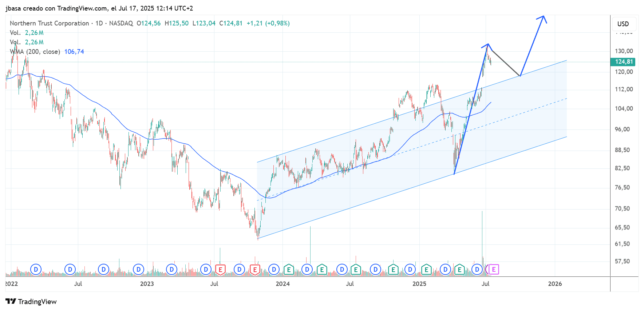Click the first green earnings E marker after 2024
This screenshot has width=644, height=311.
[289, 270]
